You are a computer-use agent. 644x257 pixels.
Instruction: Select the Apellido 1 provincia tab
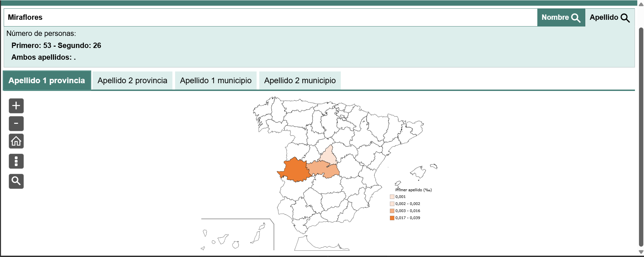coord(47,81)
